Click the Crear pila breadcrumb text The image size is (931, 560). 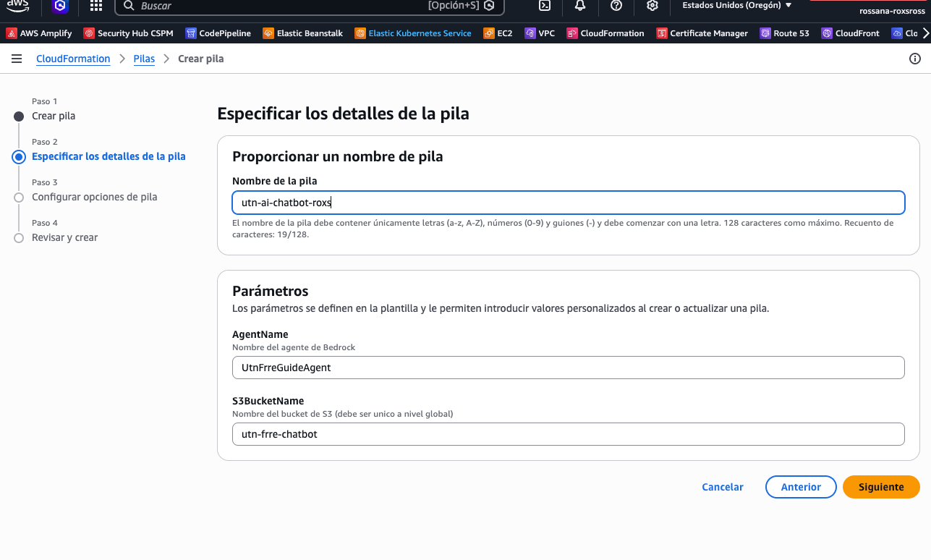pos(201,59)
